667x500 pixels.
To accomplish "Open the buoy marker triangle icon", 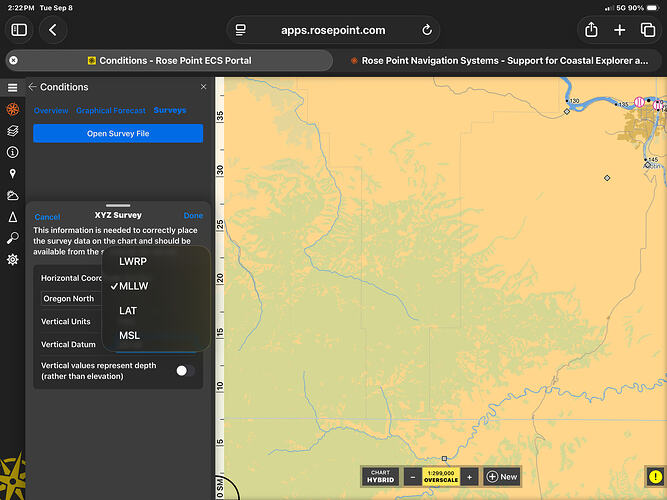I will pyautogui.click(x=13, y=217).
